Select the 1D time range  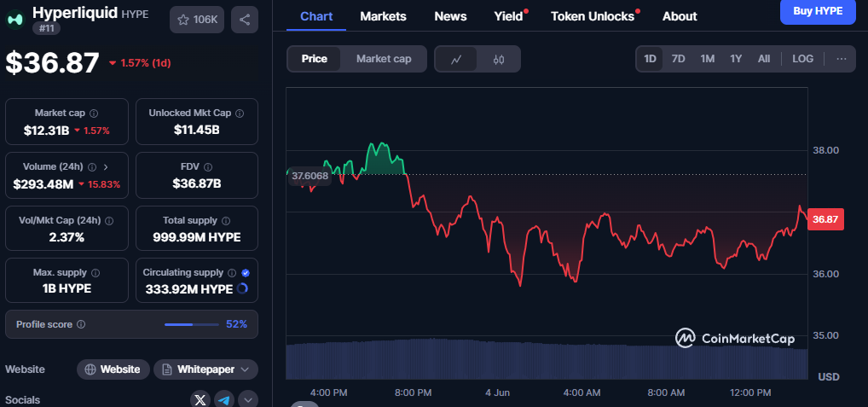[x=650, y=59]
